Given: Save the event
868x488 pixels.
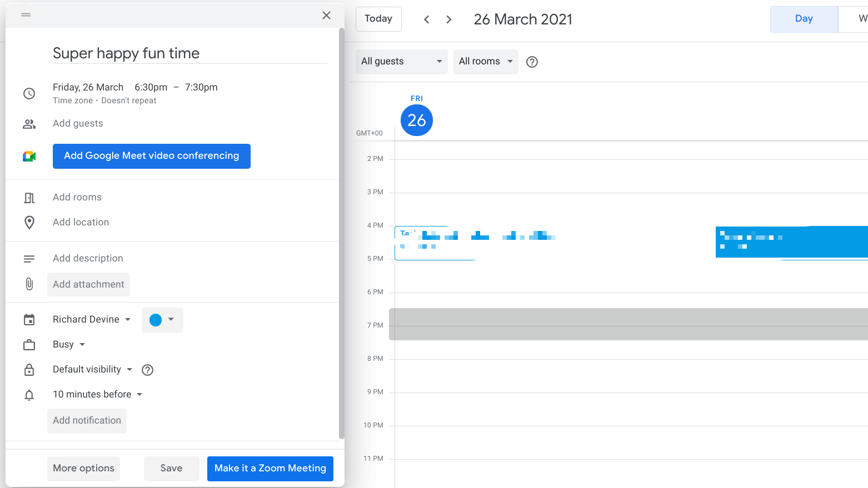Looking at the screenshot, I should (x=171, y=468).
